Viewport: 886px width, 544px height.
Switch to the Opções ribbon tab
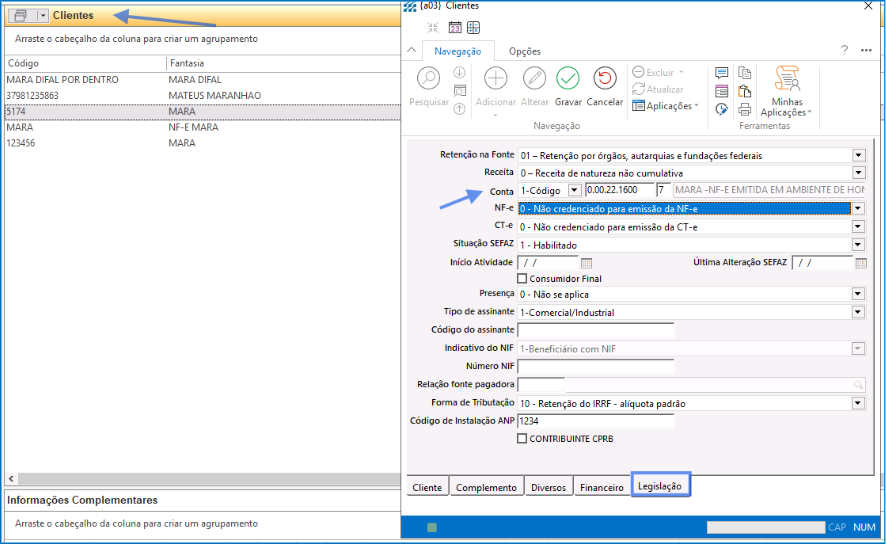coord(524,51)
